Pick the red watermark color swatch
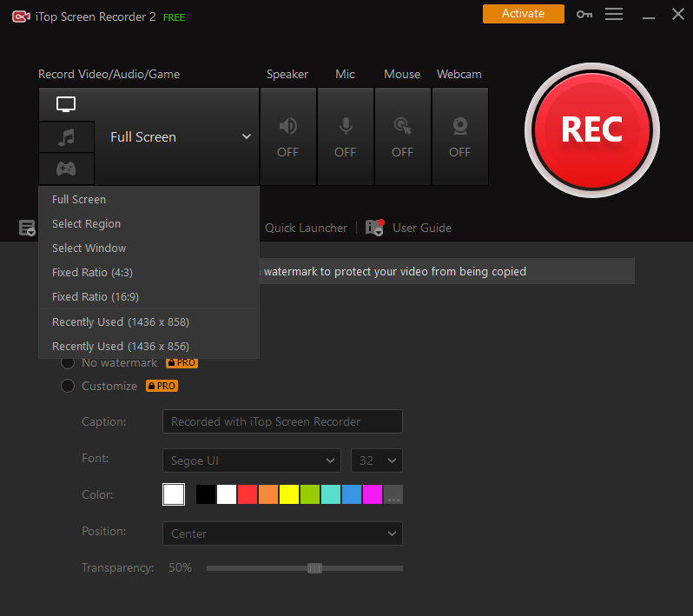The image size is (693, 616). click(x=247, y=494)
